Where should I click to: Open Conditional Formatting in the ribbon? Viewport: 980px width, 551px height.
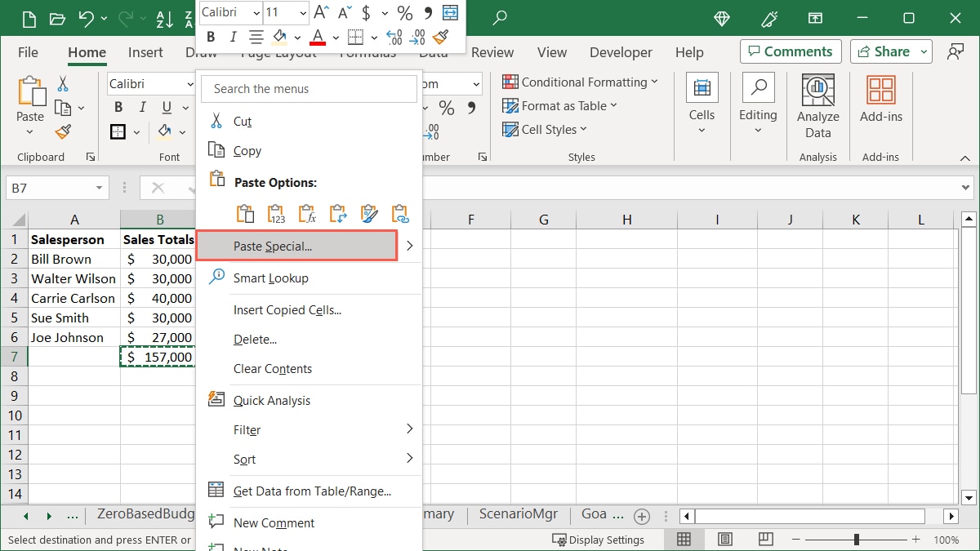(581, 82)
